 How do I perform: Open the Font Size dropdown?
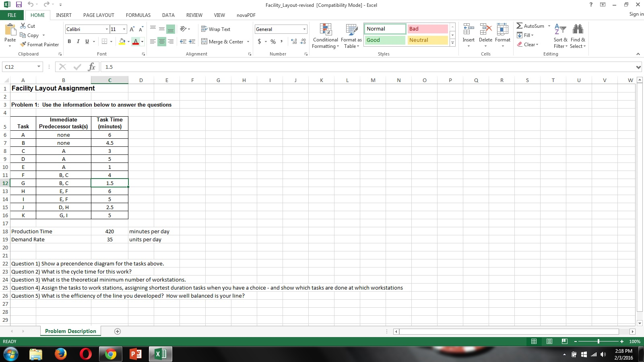pos(123,29)
